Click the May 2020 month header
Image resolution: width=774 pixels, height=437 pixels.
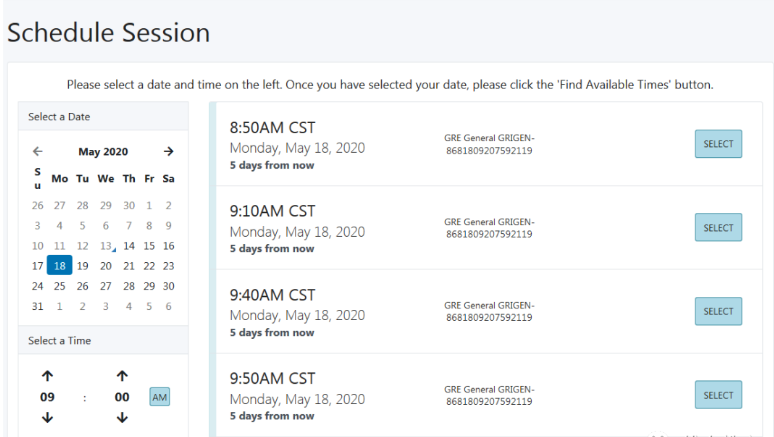(x=103, y=152)
